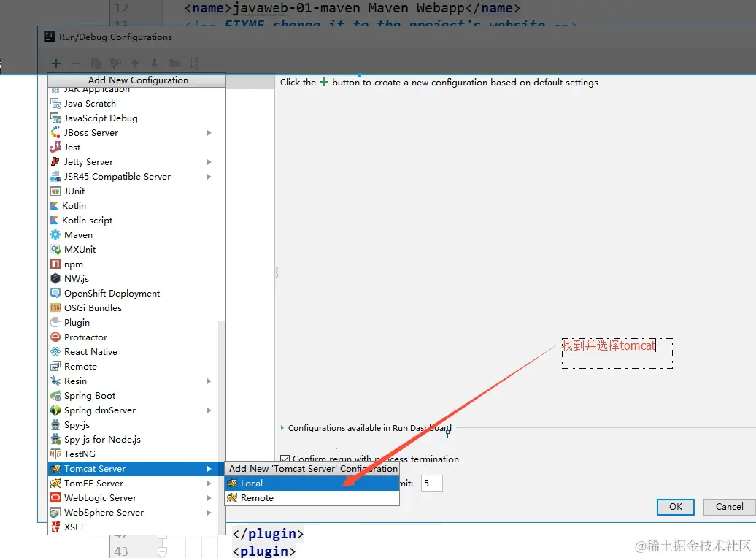This screenshot has width=756, height=558.
Task: Click the Maven gear icon
Action: (55, 234)
